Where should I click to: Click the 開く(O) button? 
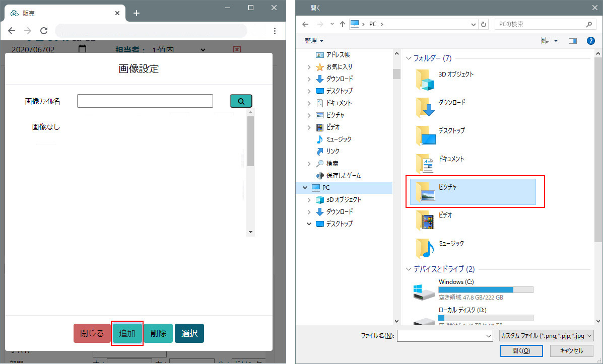click(521, 350)
